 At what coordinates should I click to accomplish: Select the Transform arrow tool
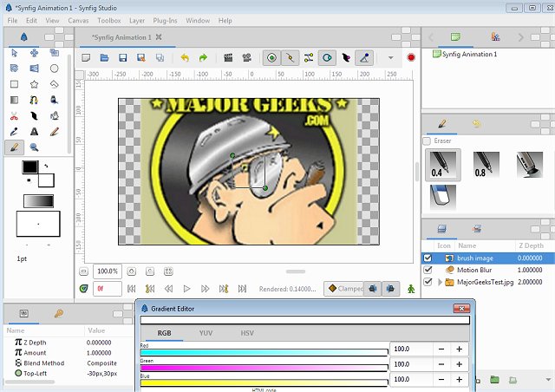coord(14,52)
